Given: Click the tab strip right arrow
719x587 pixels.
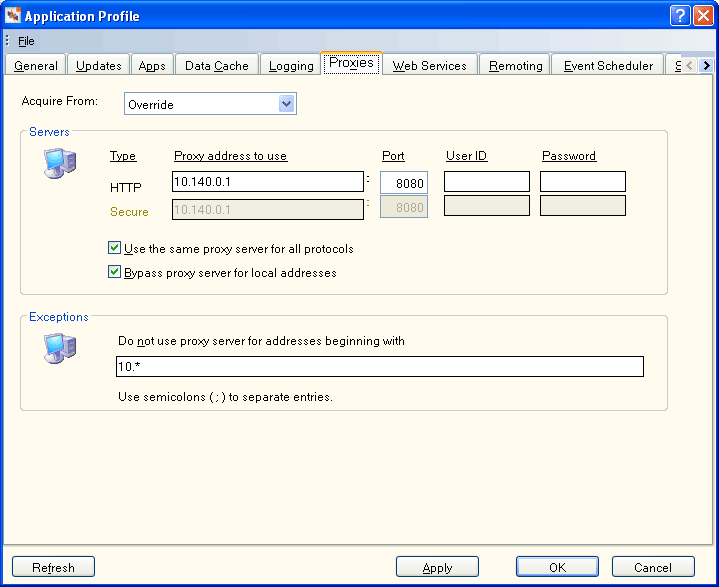Looking at the screenshot, I should coord(707,66).
